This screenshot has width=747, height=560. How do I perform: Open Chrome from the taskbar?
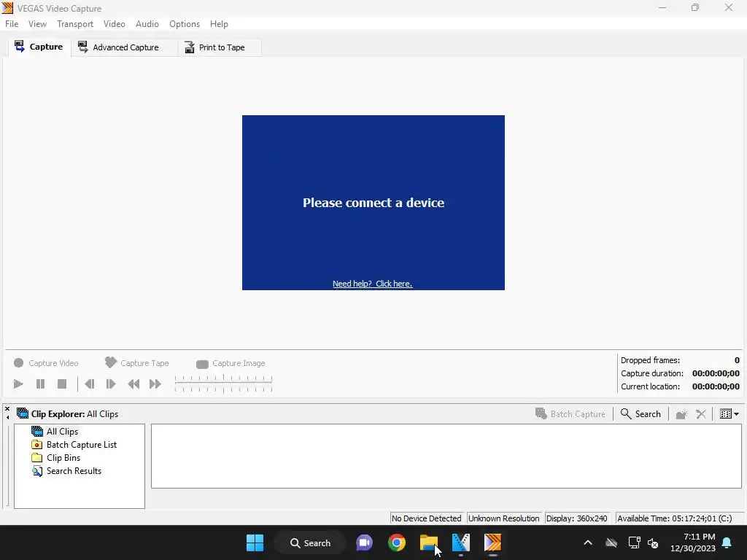click(396, 542)
